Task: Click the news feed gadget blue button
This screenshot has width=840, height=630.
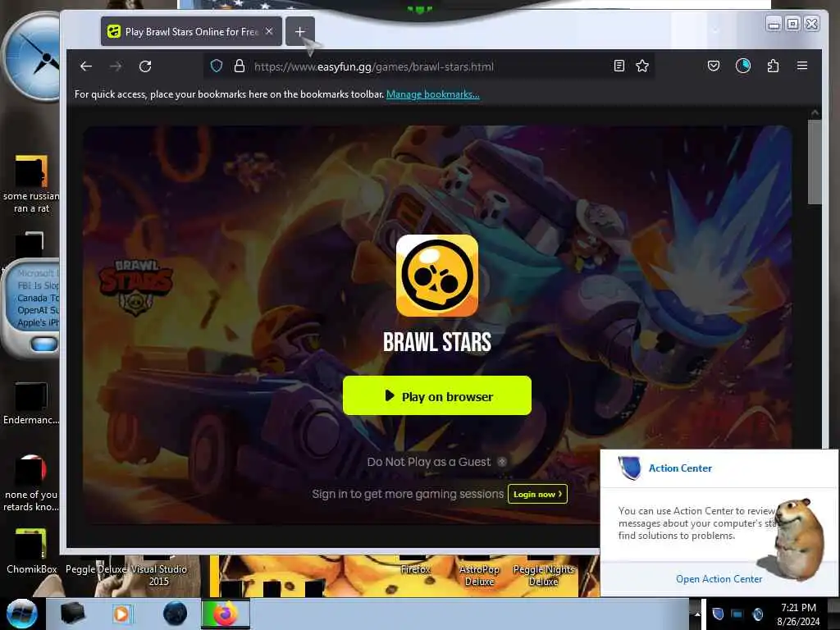Action: (x=44, y=344)
